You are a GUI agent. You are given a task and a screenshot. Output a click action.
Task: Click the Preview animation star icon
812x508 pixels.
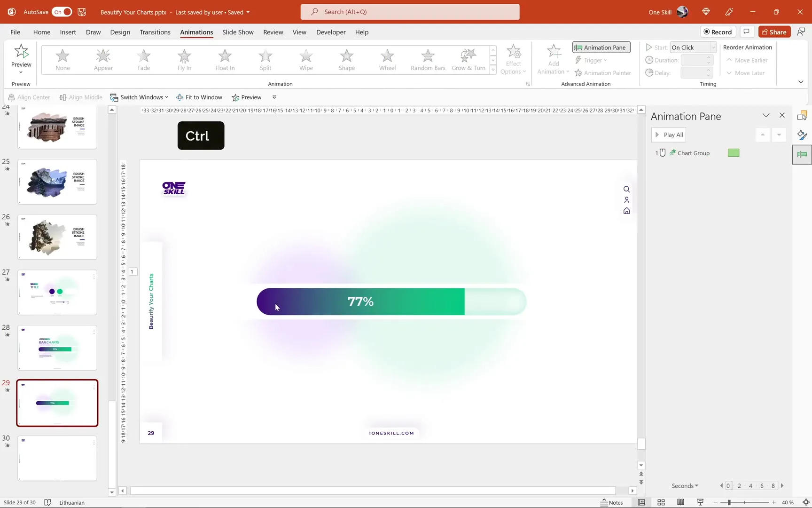(21, 52)
